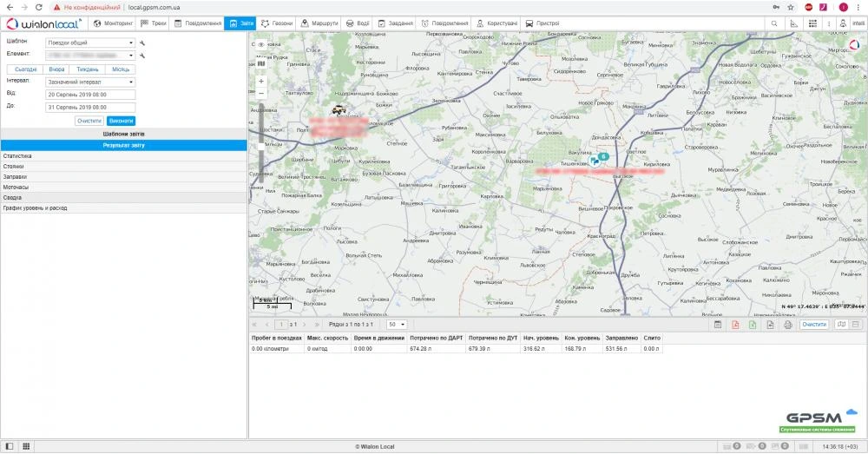The image size is (868, 454).
Task: Open the distance measurement ruler tool
Action: click(x=793, y=23)
